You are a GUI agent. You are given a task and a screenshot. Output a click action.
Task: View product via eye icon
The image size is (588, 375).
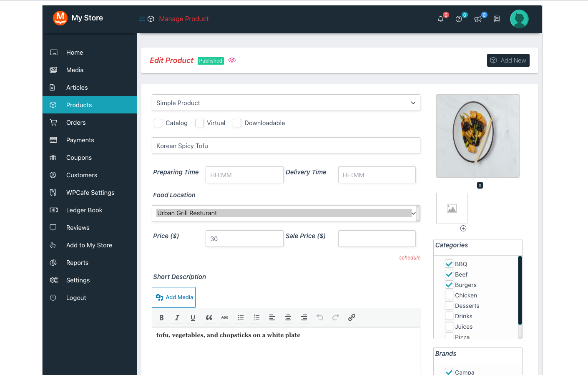(232, 60)
